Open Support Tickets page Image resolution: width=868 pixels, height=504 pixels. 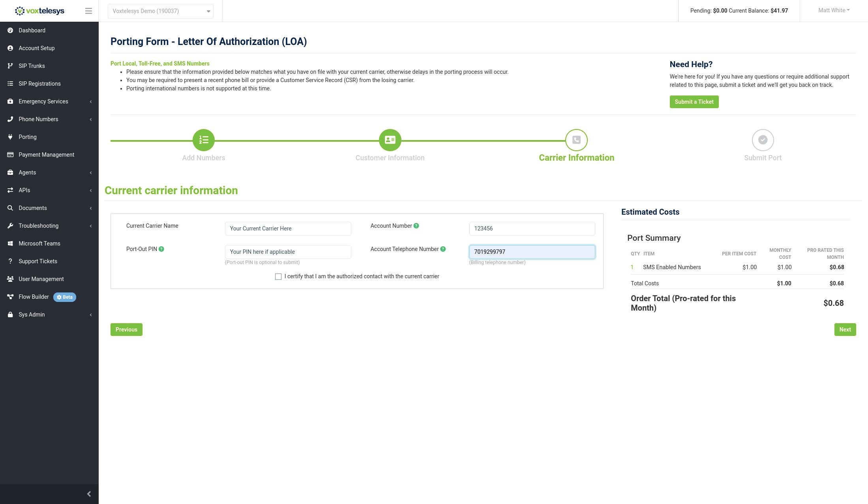49,261
